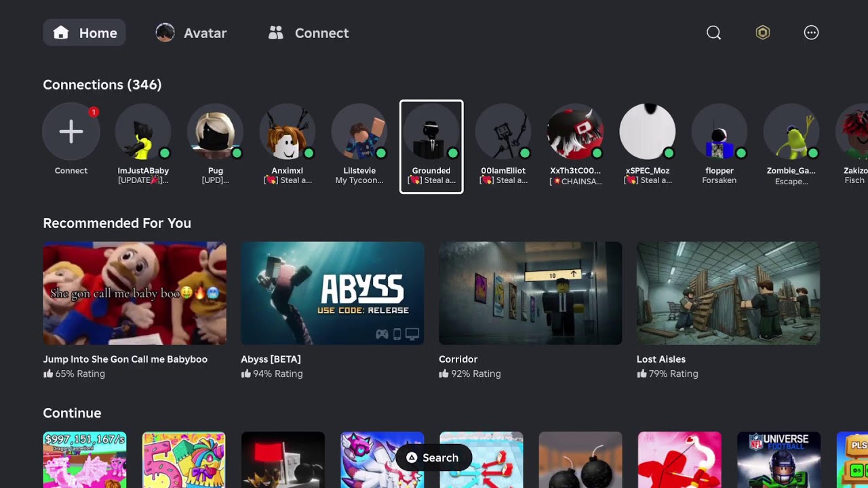Open the Lost Aisles game thumbnail
The image size is (868, 488).
tap(728, 293)
